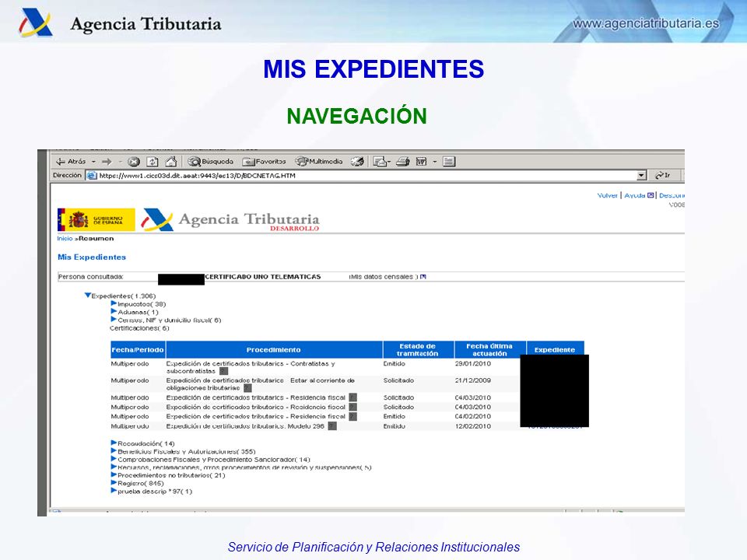
Task: Open help icon in Residencia fiscal Emitido row
Action: click(352, 416)
